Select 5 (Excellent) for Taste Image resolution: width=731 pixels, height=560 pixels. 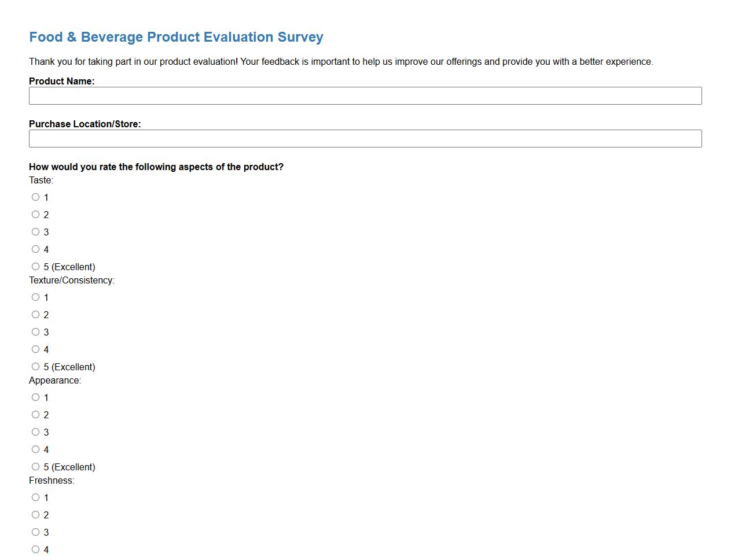tap(35, 266)
